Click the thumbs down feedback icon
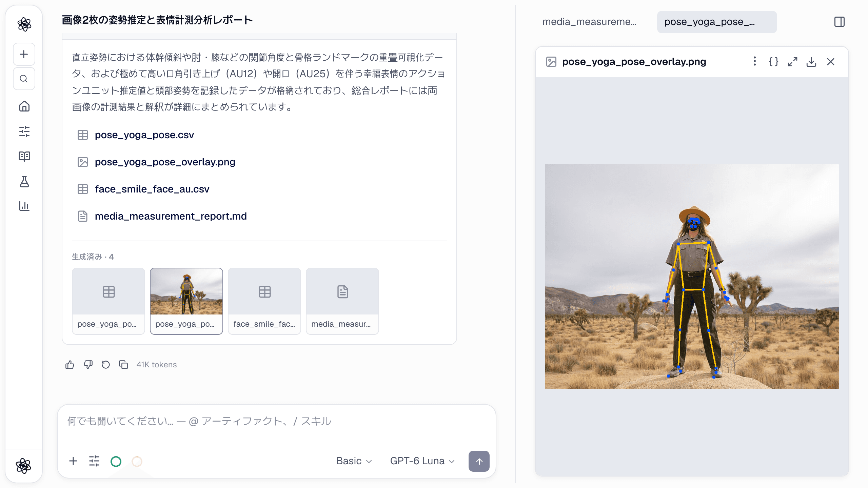The height and width of the screenshot is (488, 868). click(x=88, y=365)
